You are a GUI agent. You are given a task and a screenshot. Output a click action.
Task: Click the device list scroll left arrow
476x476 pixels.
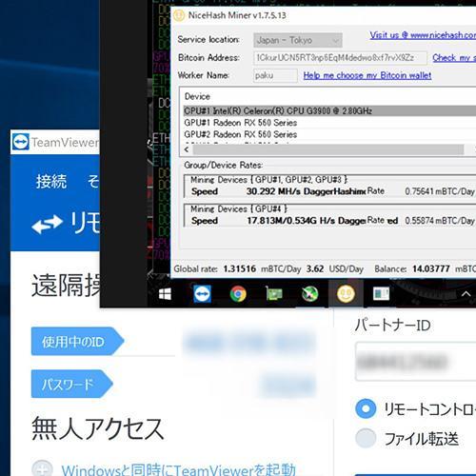187,149
